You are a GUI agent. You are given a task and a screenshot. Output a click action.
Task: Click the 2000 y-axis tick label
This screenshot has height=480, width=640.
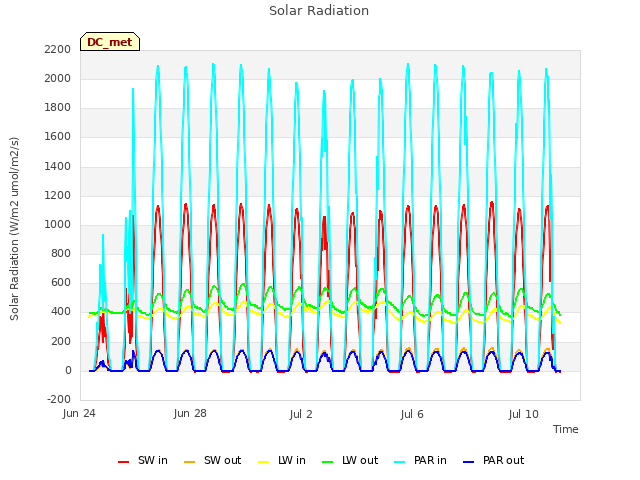point(58,78)
